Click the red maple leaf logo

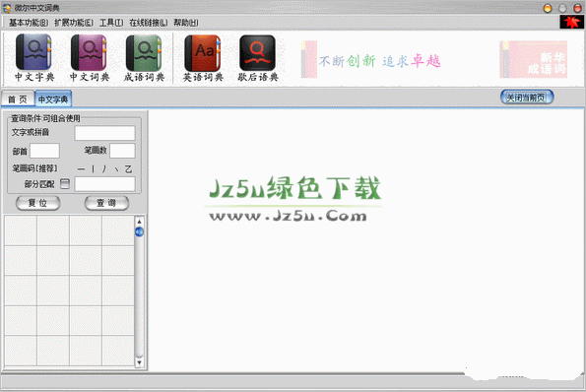click(x=571, y=22)
